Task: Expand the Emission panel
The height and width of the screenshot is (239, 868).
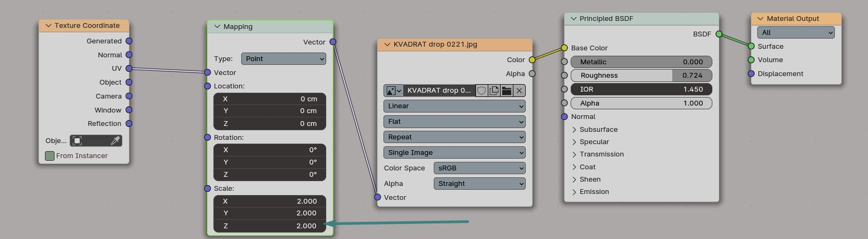Action: click(574, 192)
